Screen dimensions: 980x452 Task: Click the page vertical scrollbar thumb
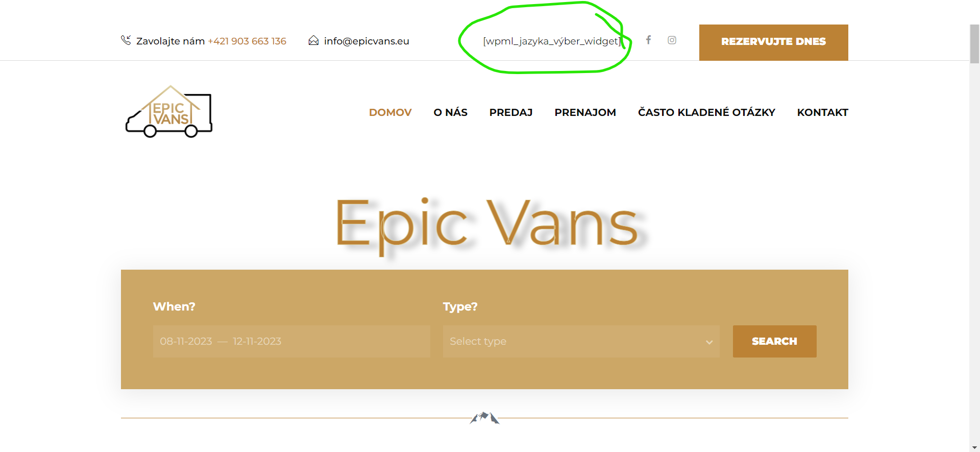click(974, 44)
